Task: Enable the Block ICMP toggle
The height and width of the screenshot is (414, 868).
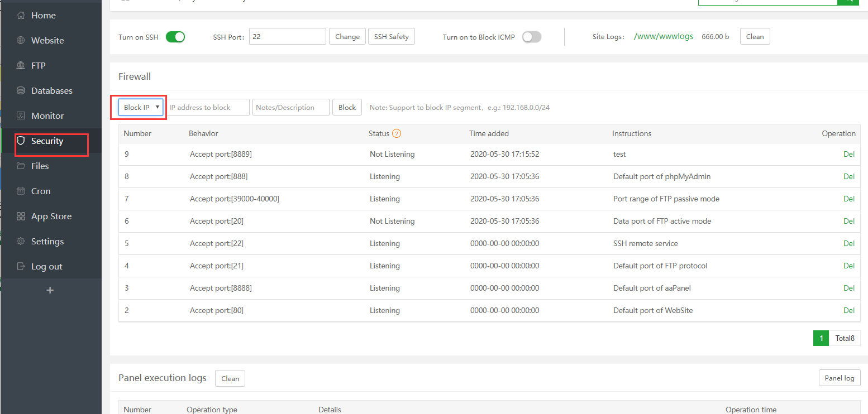Action: (x=531, y=37)
